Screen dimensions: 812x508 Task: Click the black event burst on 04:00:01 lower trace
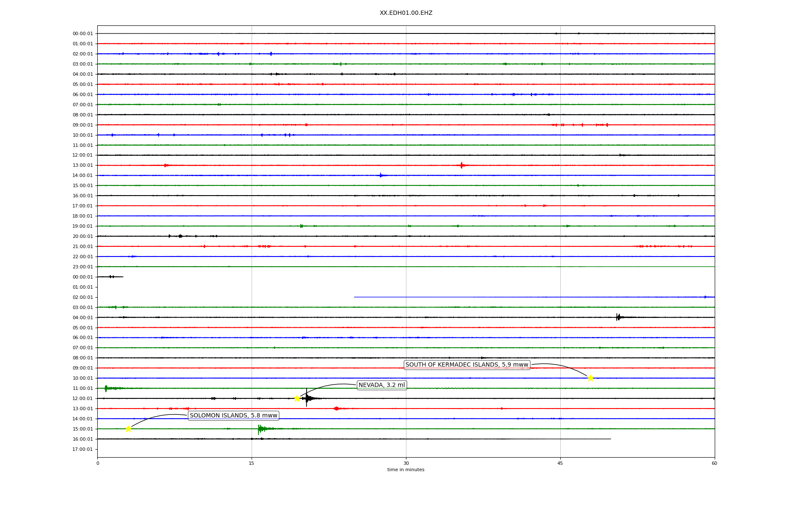618,317
